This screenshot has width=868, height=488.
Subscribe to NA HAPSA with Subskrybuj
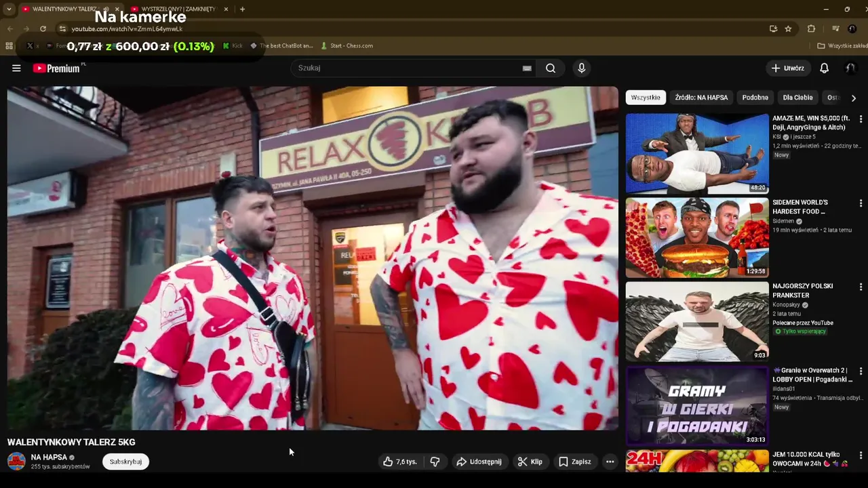125,462
